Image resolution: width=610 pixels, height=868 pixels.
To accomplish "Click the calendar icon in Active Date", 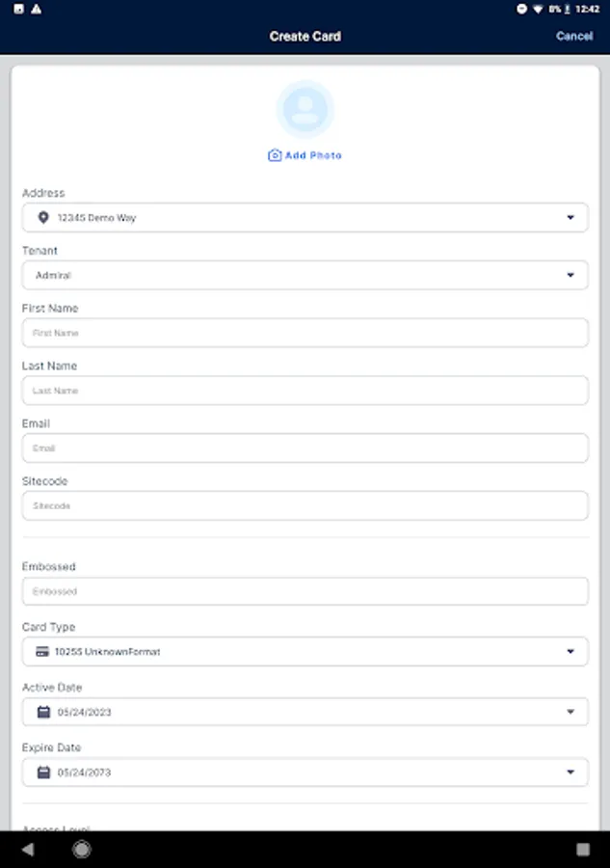I will [42, 712].
